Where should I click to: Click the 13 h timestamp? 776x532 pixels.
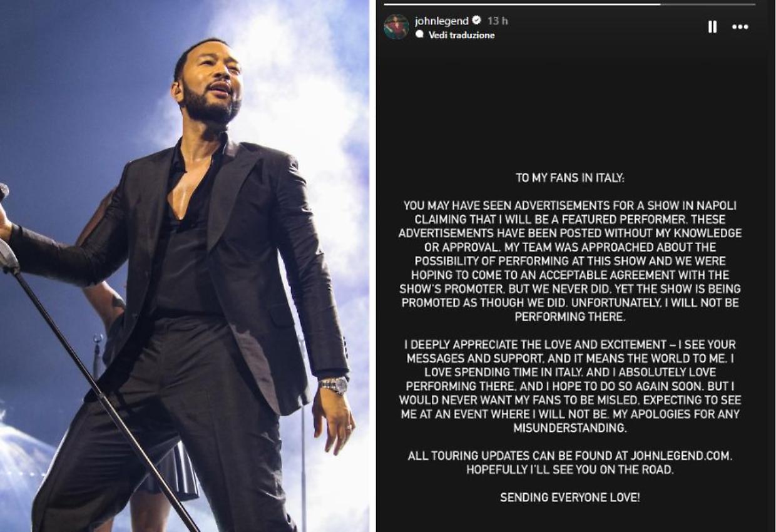498,21
